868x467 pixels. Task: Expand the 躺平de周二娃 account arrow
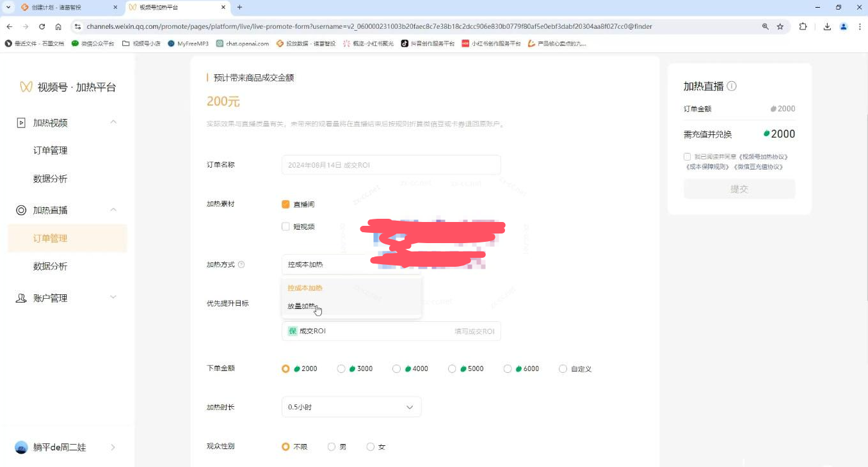[113, 447]
